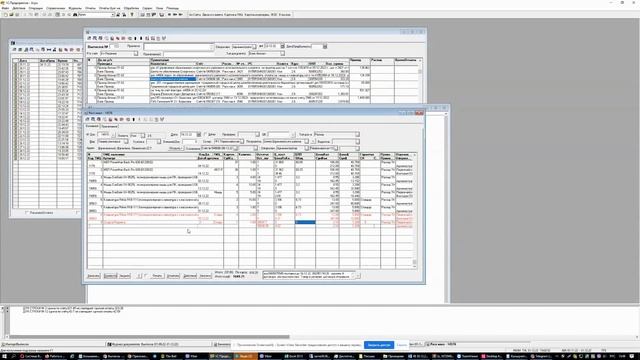
Task: Toggle small checkbox left of Печать button
Action: [x=146, y=276]
